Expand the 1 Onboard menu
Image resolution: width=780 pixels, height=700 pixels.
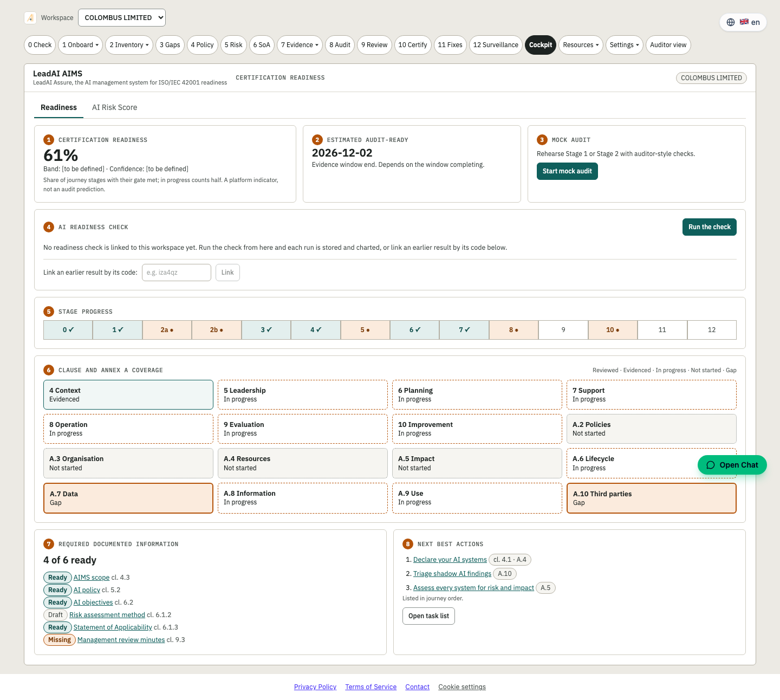(80, 45)
